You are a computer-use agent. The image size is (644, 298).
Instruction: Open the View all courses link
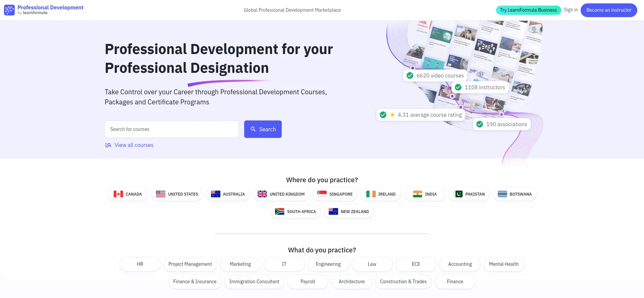pos(134,145)
